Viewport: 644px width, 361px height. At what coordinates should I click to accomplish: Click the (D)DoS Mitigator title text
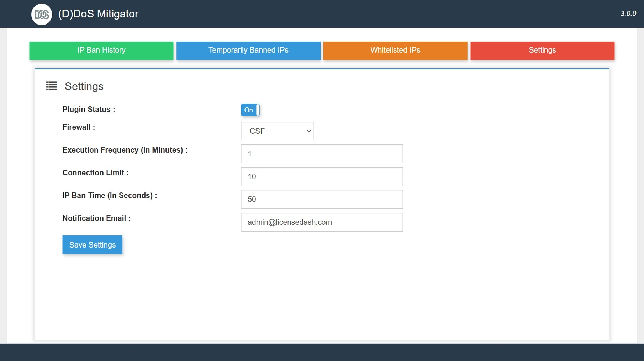coord(98,14)
